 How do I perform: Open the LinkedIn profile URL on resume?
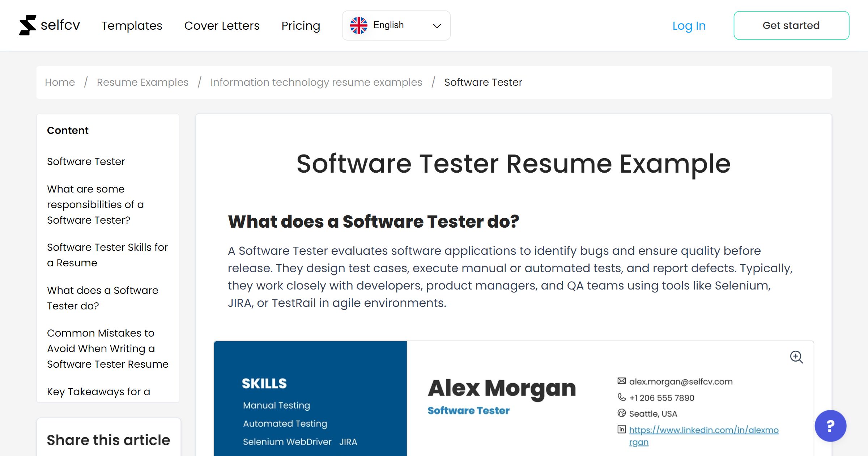(703, 436)
